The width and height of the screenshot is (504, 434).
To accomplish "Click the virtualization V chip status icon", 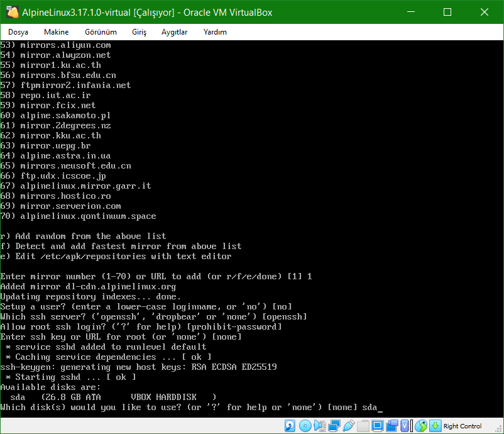I will click(x=405, y=426).
